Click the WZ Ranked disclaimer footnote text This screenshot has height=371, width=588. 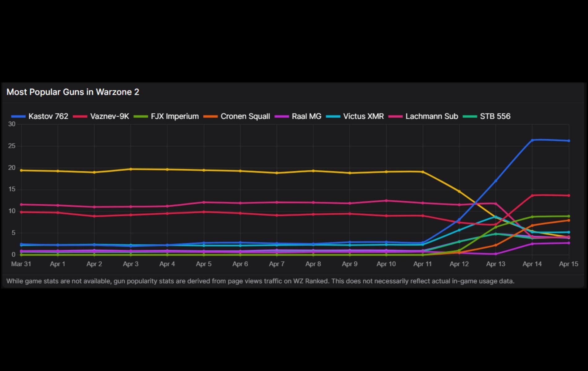coord(260,281)
